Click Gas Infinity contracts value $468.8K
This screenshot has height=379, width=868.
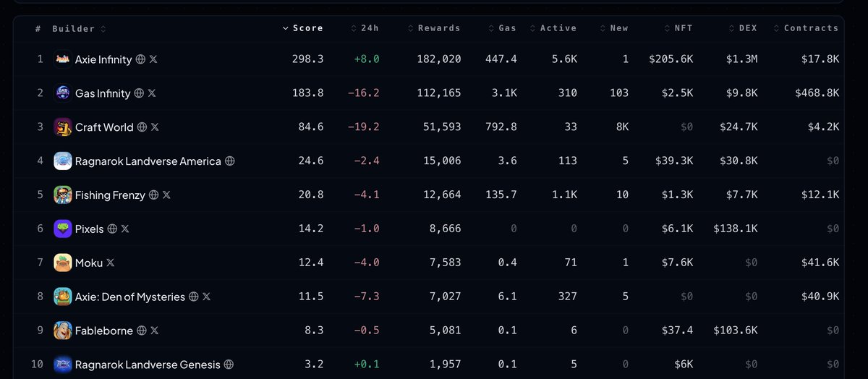click(817, 93)
